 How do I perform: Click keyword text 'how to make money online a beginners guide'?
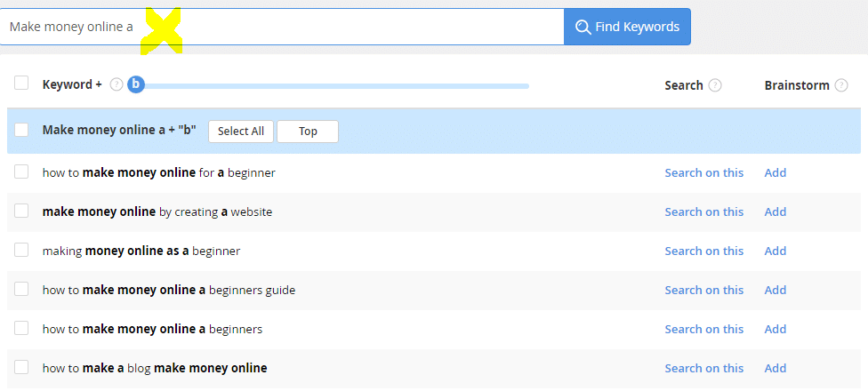click(x=169, y=290)
